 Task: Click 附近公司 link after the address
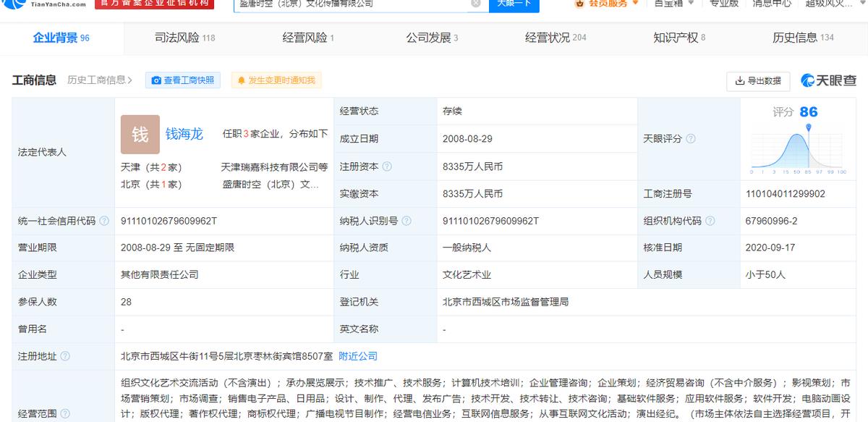358,356
